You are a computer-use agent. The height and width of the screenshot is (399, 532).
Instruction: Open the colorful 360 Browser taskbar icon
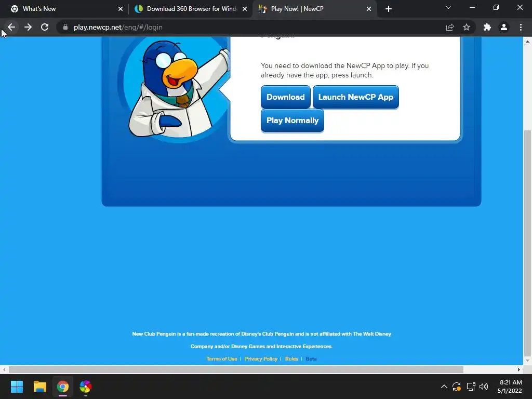click(86, 387)
